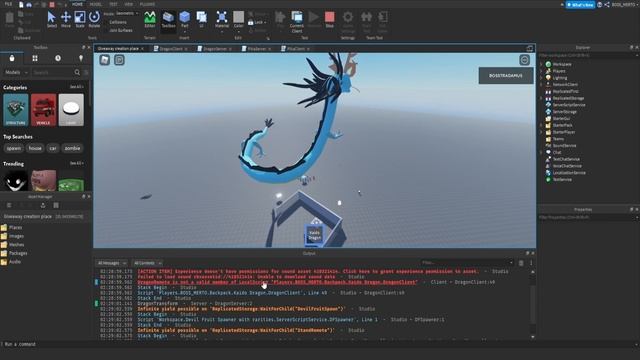
Task: Click the viewport Roblox menu icon
Action: click(x=105, y=60)
